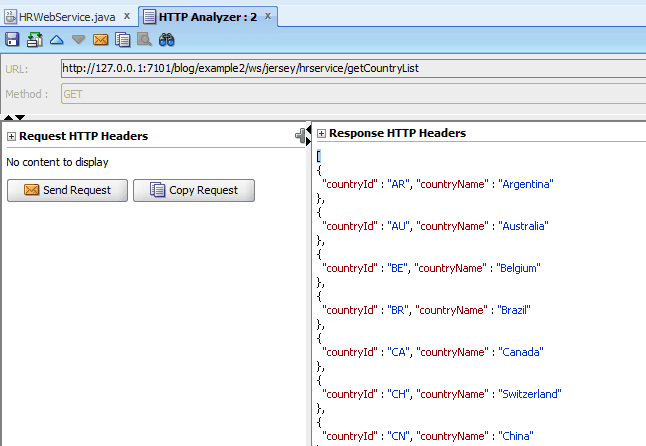Click the "BE" countryId value
This screenshot has height=446, width=646.
(x=397, y=268)
